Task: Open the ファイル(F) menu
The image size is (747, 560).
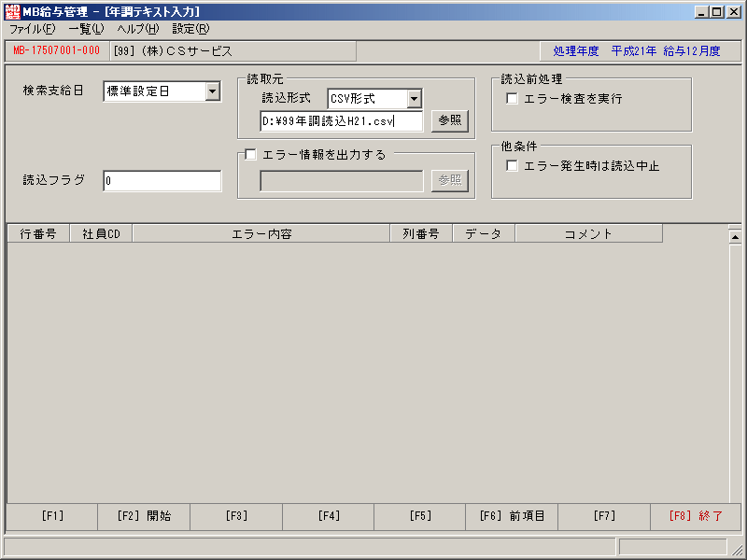Action: 33,29
